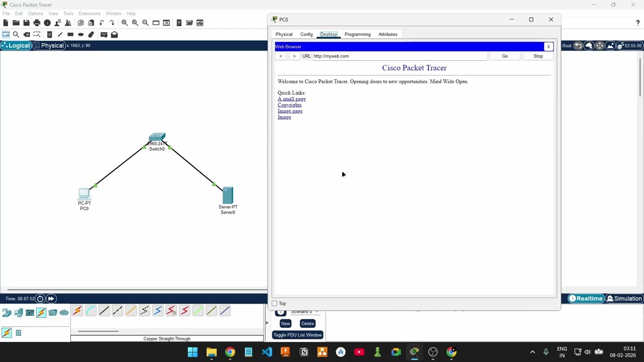Screen dimensions: 644x362
Task: Click the Undo arrow icon
Action: (x=102, y=23)
